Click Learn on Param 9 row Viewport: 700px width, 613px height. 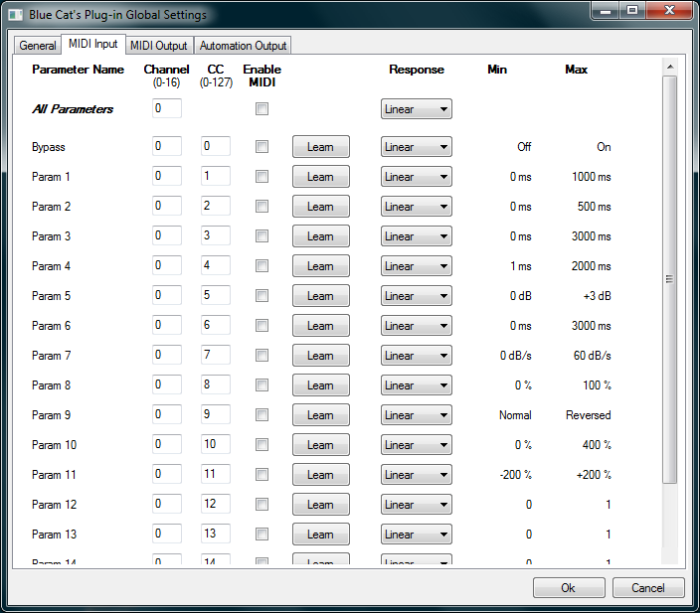[x=320, y=415]
